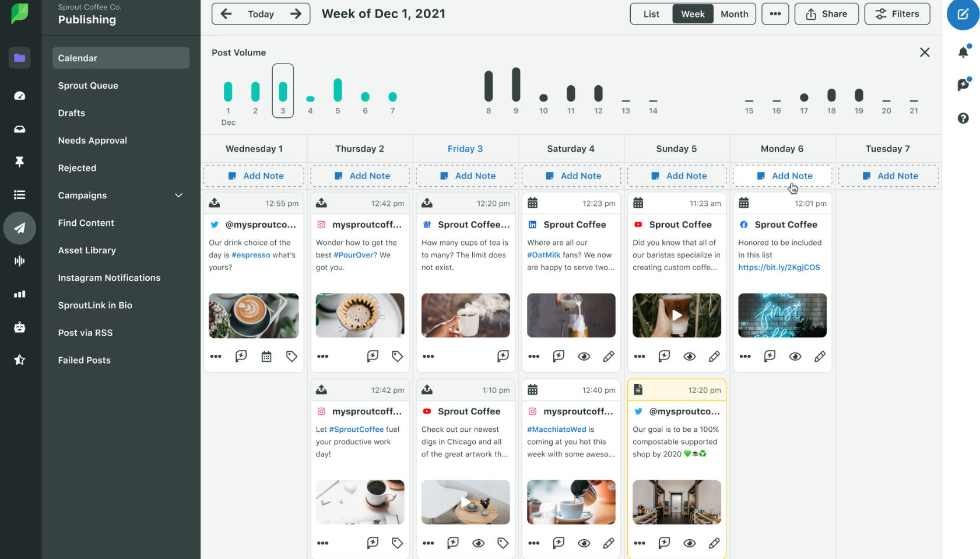Image resolution: width=980 pixels, height=559 pixels.
Task: Click the Sprout leaf logo
Action: tap(19, 13)
